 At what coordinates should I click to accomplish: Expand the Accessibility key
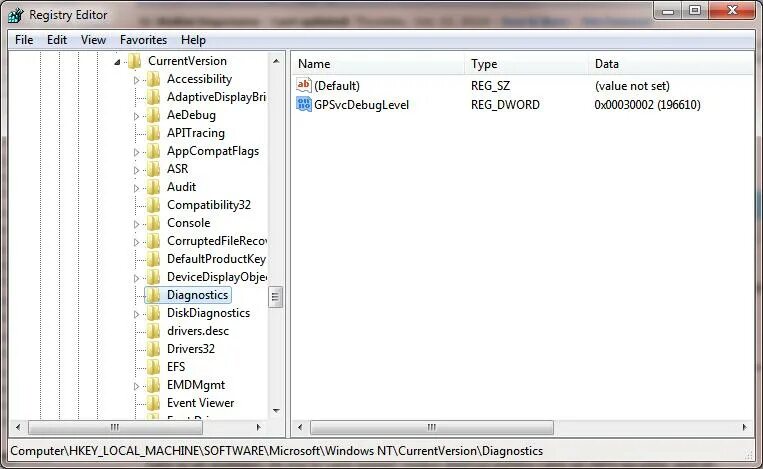[136, 80]
